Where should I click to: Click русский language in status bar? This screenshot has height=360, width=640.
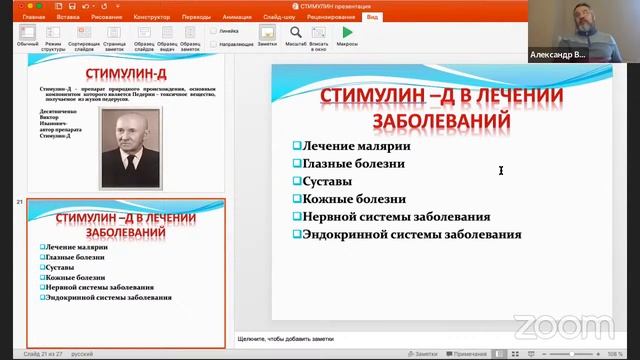click(x=82, y=354)
